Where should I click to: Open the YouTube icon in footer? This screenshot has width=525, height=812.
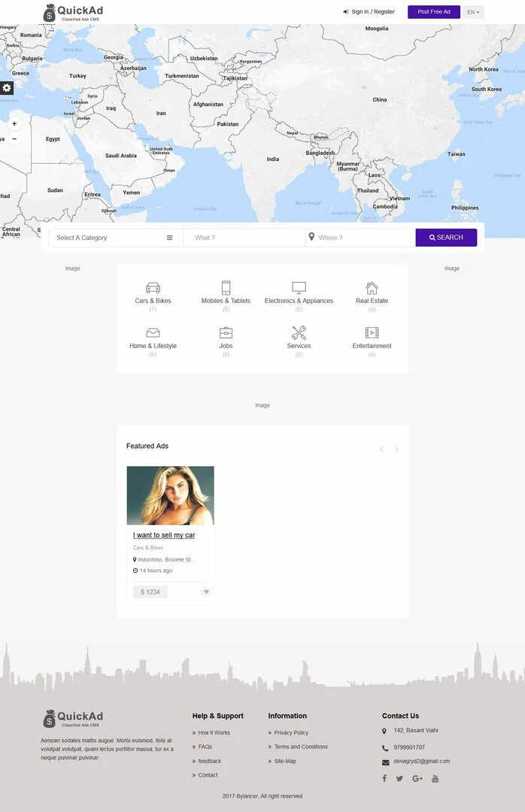pyautogui.click(x=435, y=778)
